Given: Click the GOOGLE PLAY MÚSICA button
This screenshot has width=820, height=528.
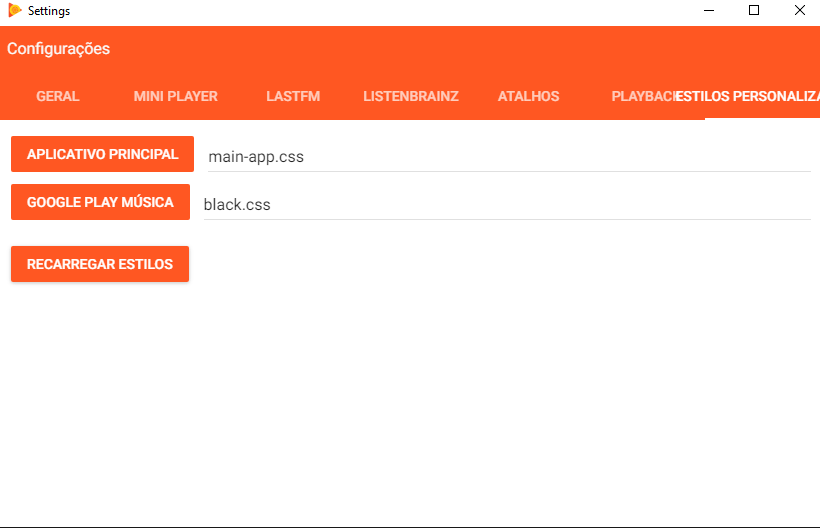Looking at the screenshot, I should (100, 202).
